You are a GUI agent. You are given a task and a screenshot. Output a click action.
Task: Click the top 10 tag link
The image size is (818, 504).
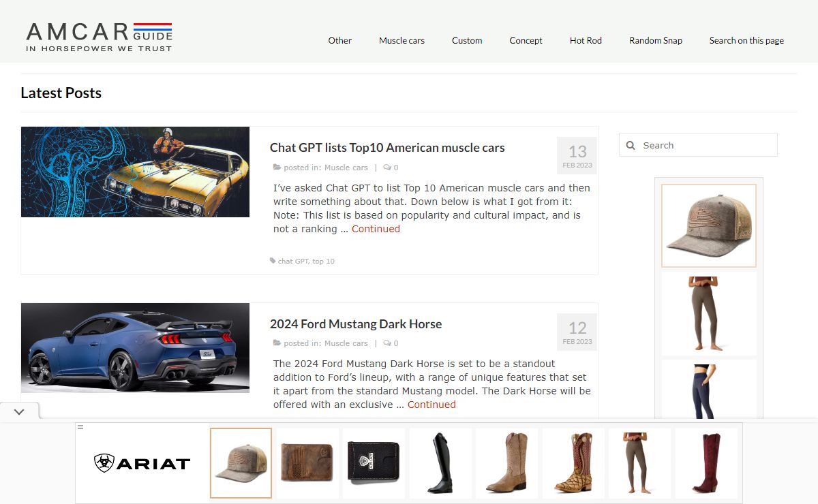pos(323,261)
